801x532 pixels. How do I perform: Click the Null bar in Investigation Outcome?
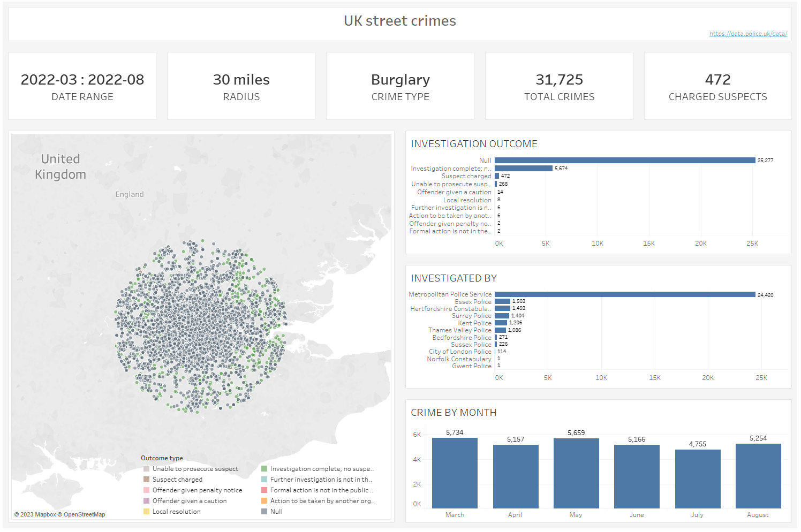[x=624, y=161]
